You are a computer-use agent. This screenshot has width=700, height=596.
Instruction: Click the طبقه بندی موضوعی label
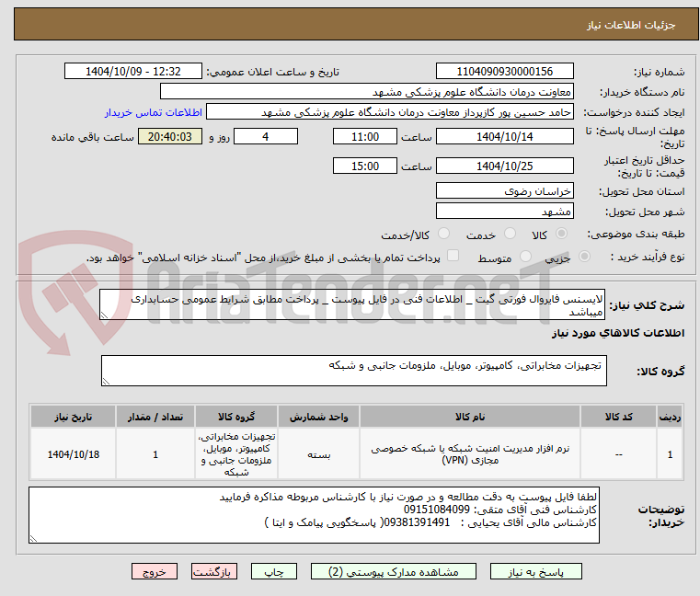pyautogui.click(x=636, y=234)
